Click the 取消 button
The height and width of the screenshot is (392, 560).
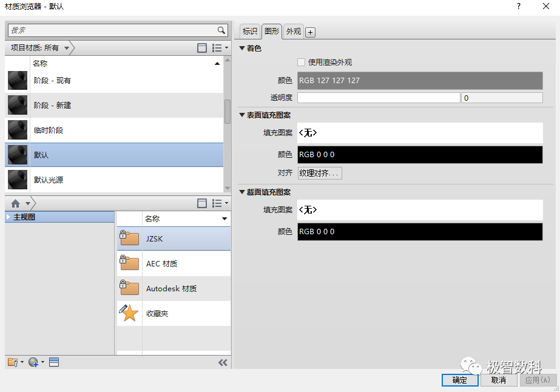coord(499,380)
